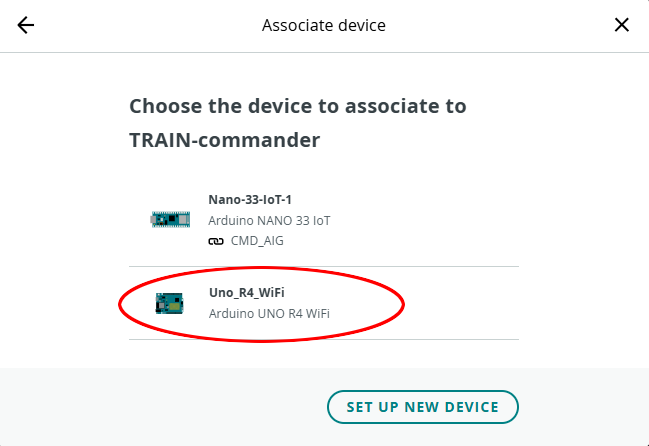Click the back arrow icon

click(x=26, y=25)
